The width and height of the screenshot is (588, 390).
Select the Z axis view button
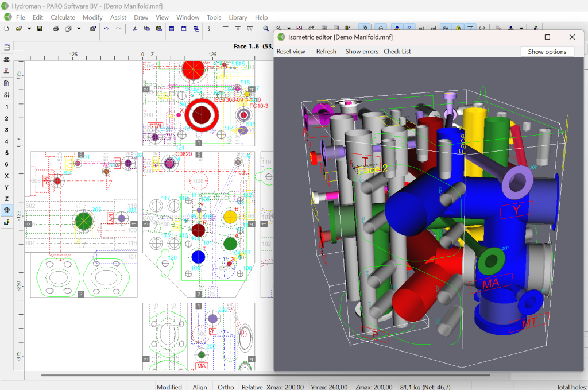(6, 199)
